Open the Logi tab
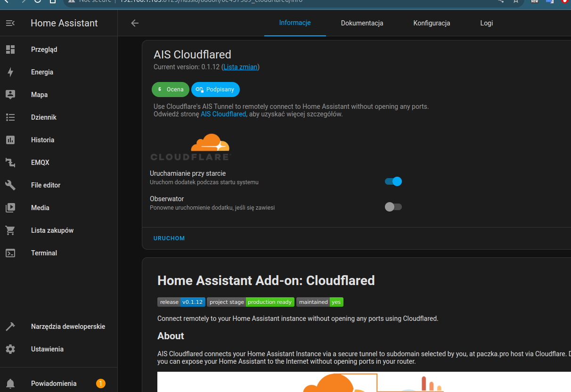Viewport: 571px width, 392px height. pyautogui.click(x=487, y=23)
